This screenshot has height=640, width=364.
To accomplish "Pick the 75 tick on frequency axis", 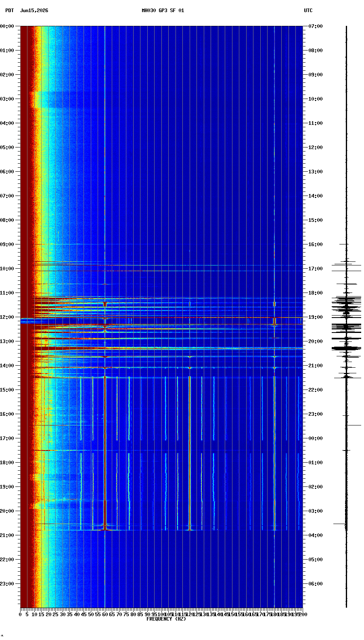I will tap(126, 615).
